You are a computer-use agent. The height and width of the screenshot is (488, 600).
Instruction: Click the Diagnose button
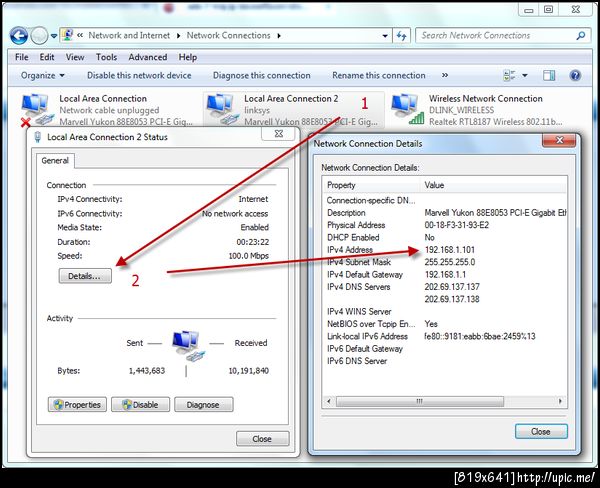tap(203, 405)
